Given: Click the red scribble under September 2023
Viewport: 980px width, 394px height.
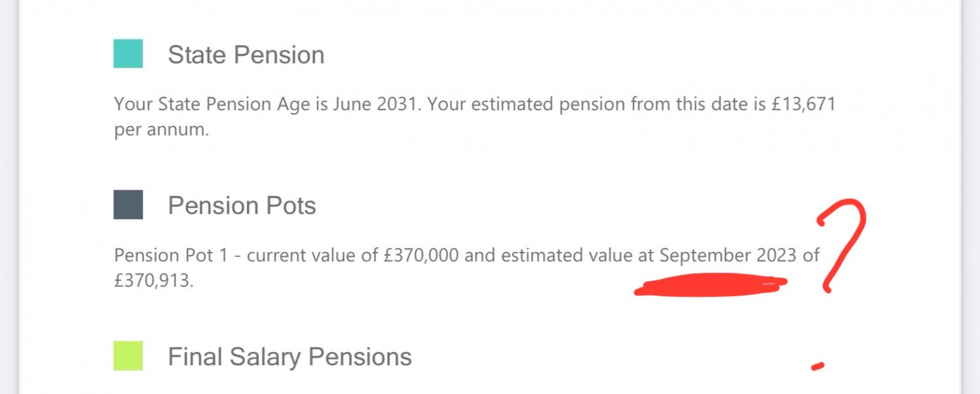Looking at the screenshot, I should [710, 286].
